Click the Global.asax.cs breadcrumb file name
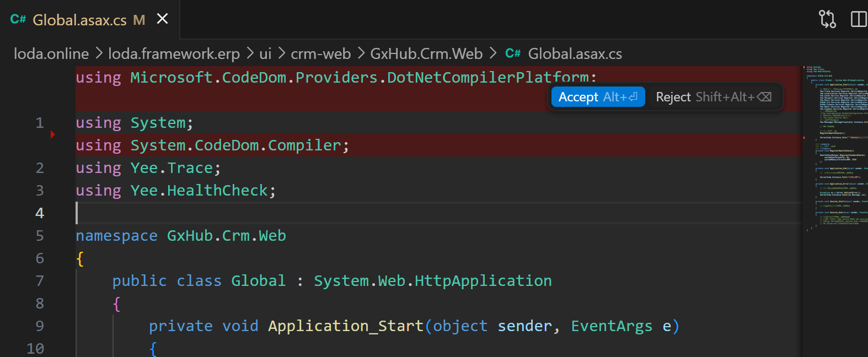This screenshot has height=357, width=868. coord(575,53)
